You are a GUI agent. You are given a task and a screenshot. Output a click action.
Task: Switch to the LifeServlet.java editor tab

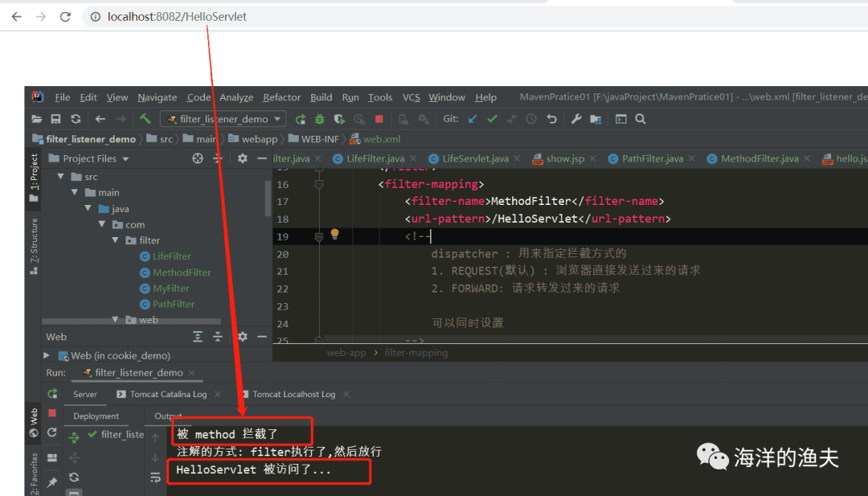coord(475,159)
